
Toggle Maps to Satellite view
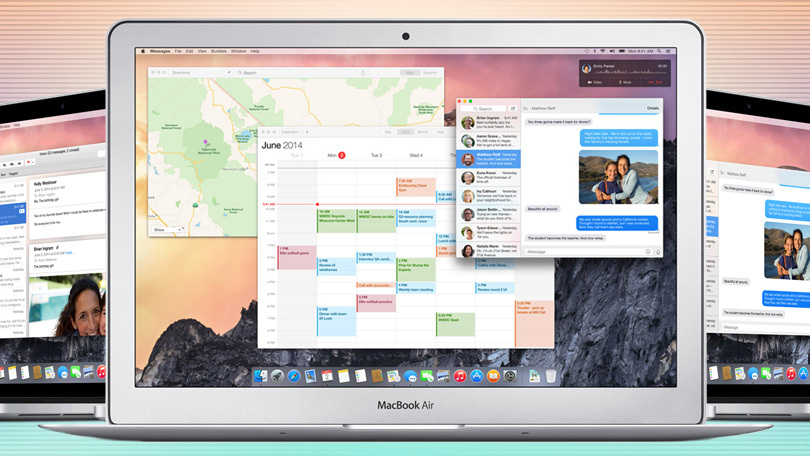tap(430, 73)
